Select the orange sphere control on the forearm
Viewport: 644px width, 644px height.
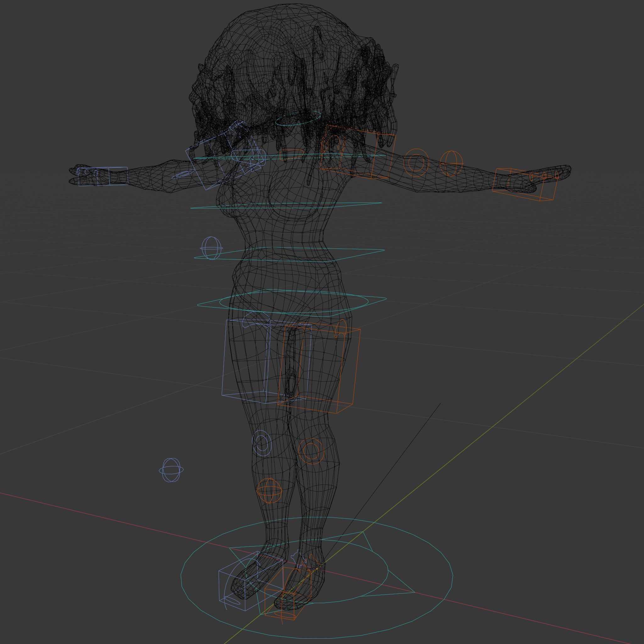click(x=451, y=163)
